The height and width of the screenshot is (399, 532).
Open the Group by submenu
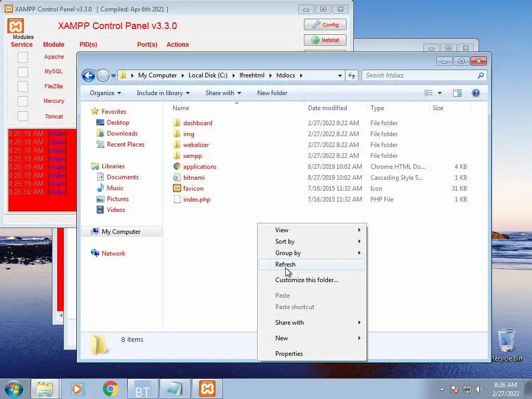(312, 253)
